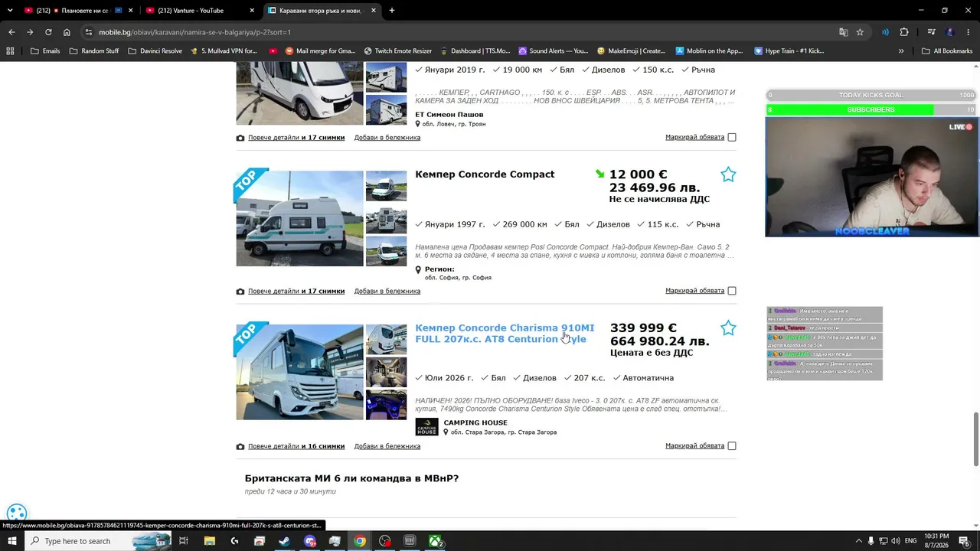Open the article 'Британската МИ 6 ли командва в МВнР?'
This screenshot has width=980, height=551.
(351, 478)
